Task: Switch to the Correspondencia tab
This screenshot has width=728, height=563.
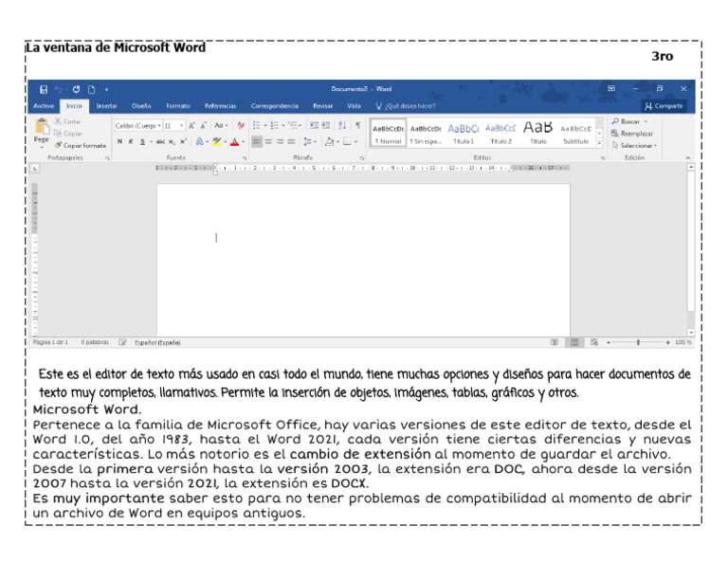Action: [274, 106]
